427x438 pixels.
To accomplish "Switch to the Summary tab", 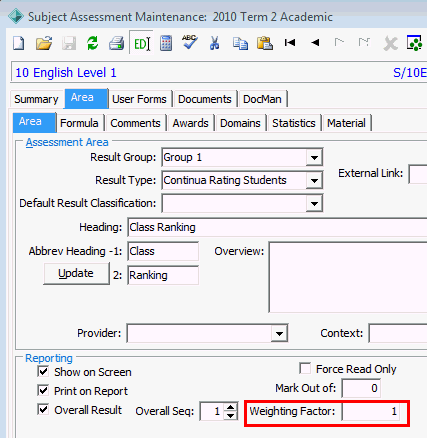I will click(x=36, y=99).
